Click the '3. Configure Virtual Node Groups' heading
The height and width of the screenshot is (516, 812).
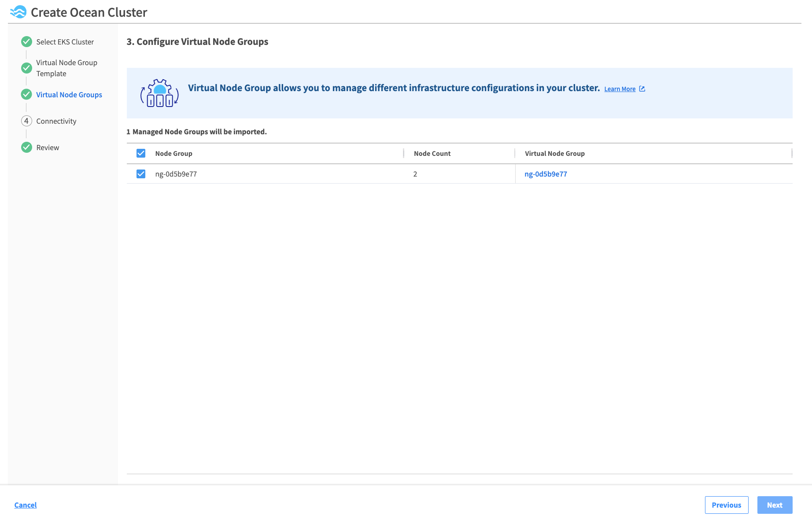coord(197,42)
